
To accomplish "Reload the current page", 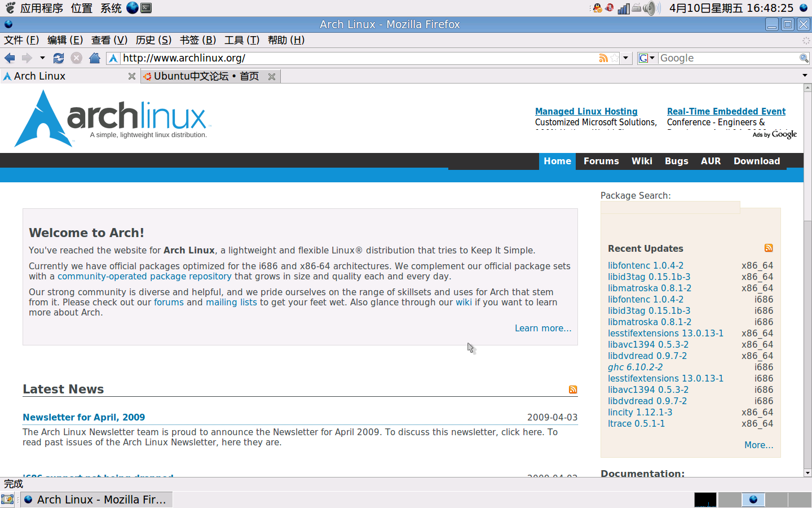I will click(x=59, y=58).
